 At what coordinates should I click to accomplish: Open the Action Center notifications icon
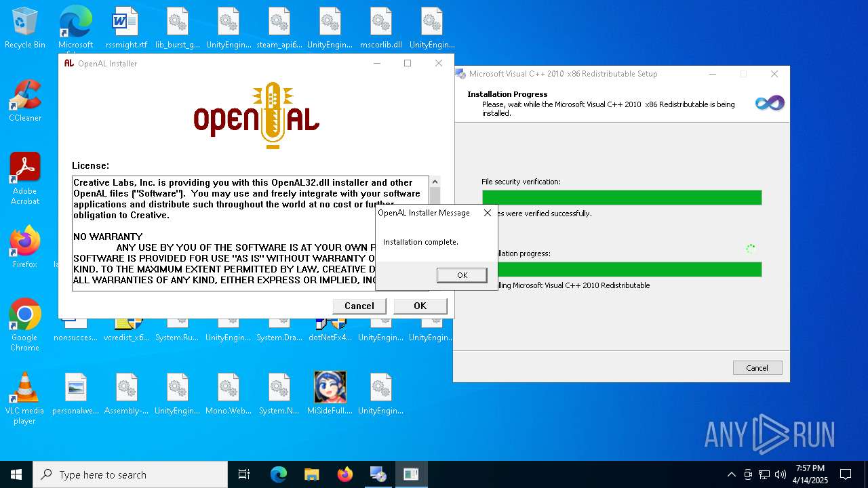pos(846,474)
